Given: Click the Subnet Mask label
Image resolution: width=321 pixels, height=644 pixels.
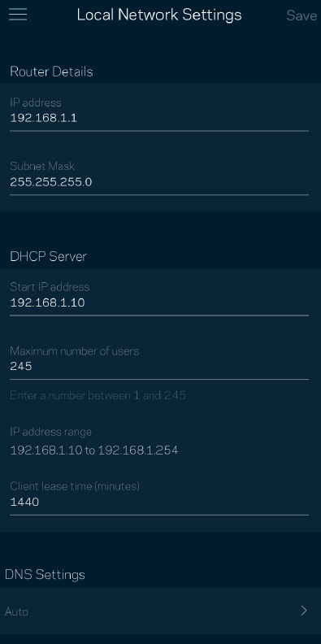Looking at the screenshot, I should pyautogui.click(x=42, y=166).
